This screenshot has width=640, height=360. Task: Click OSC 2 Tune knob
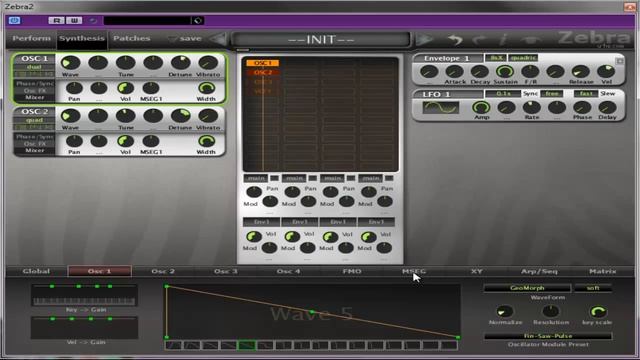[126, 116]
